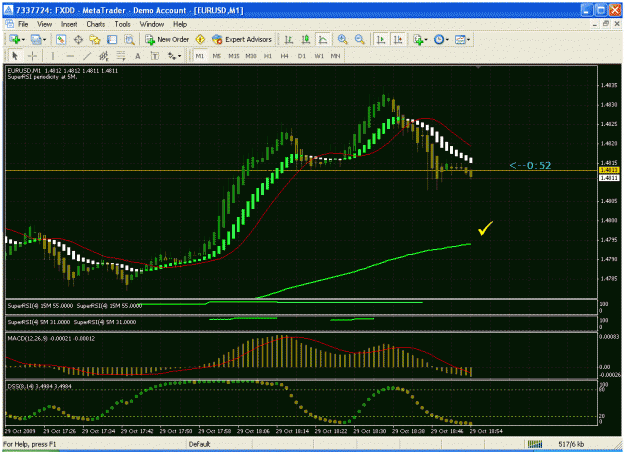Toggle the Market Watch window icon
This screenshot has width=625, height=452.
click(61, 39)
